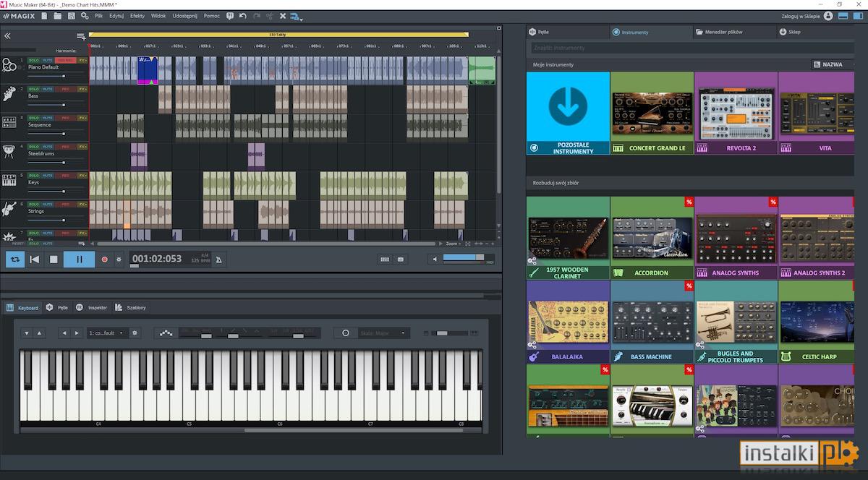Open the Udostępnij menu
The width and height of the screenshot is (868, 480).
(x=184, y=16)
